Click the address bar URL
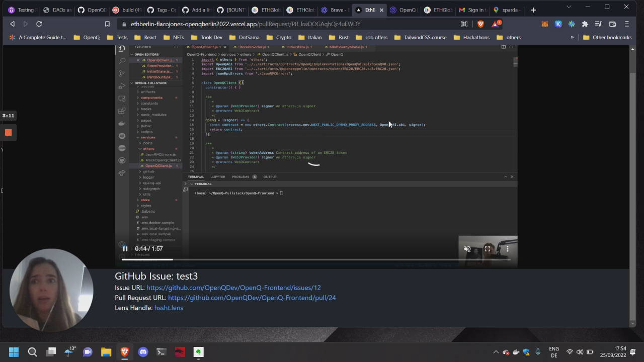This screenshot has height=362, width=644. pos(246,24)
